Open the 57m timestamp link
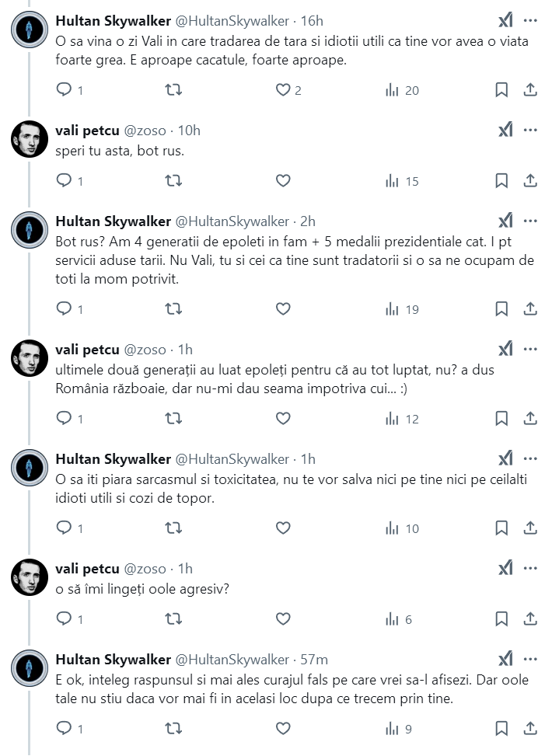 313,660
